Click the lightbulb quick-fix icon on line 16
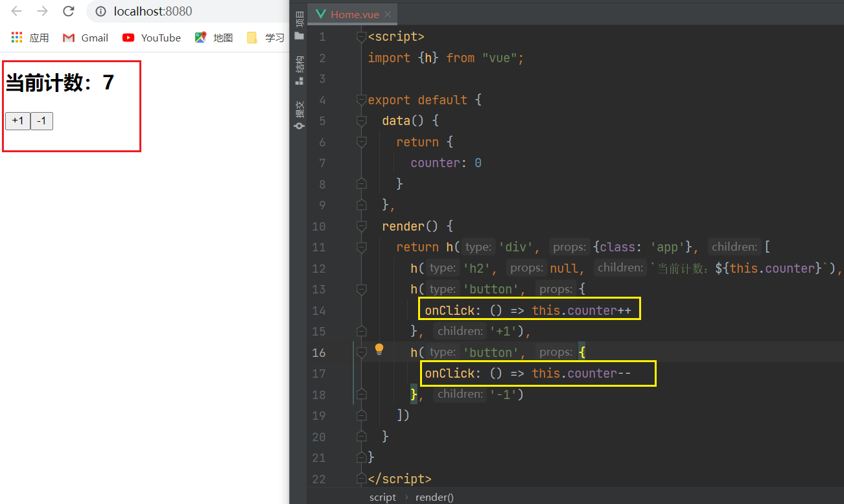Screen dimensions: 844x504 coord(379,350)
